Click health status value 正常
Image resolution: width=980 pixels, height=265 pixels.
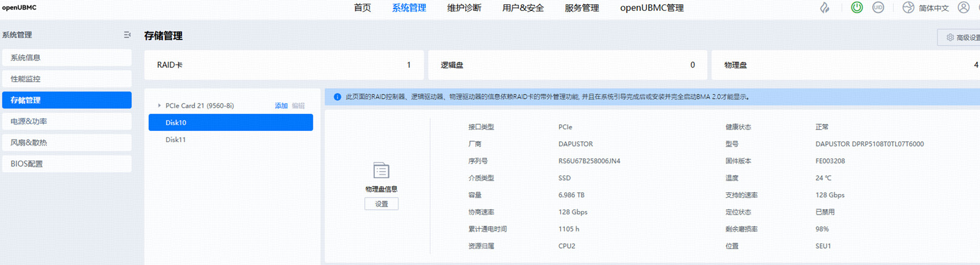coord(822,127)
